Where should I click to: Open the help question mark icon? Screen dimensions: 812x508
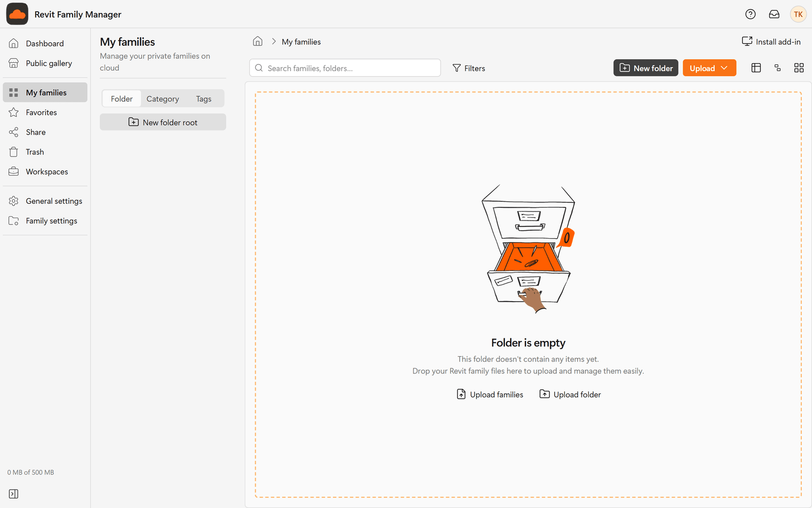tap(751, 14)
